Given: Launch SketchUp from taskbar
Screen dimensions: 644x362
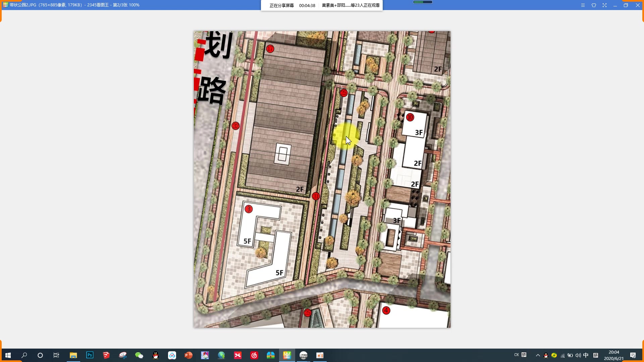Looking at the screenshot, I should coord(106,355).
